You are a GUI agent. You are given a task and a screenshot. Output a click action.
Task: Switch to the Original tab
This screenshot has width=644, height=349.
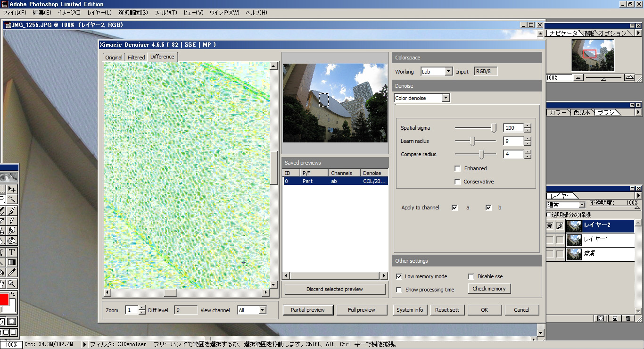[114, 58]
